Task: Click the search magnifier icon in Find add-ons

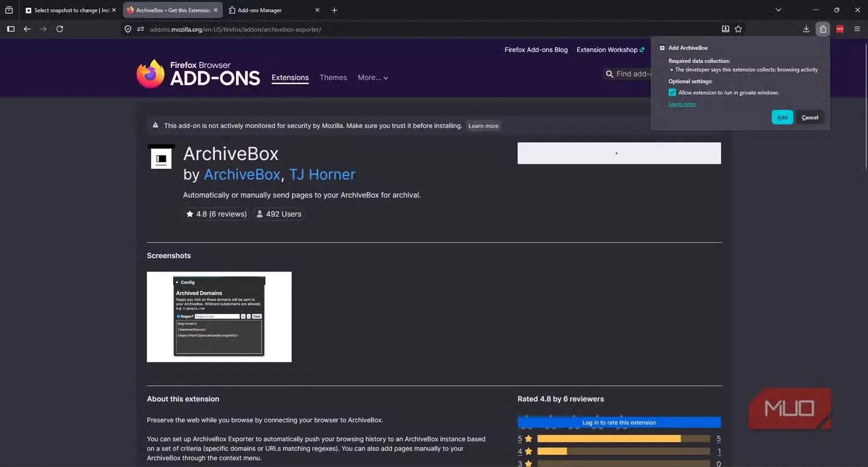Action: tap(609, 74)
